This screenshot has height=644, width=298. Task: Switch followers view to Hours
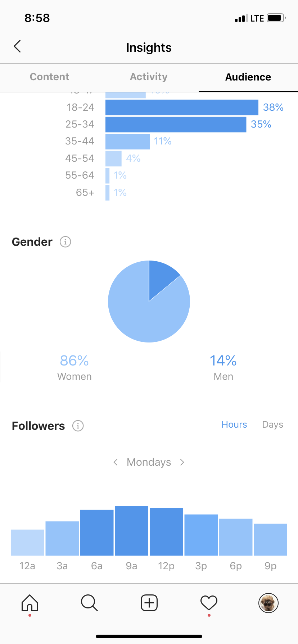click(x=234, y=424)
